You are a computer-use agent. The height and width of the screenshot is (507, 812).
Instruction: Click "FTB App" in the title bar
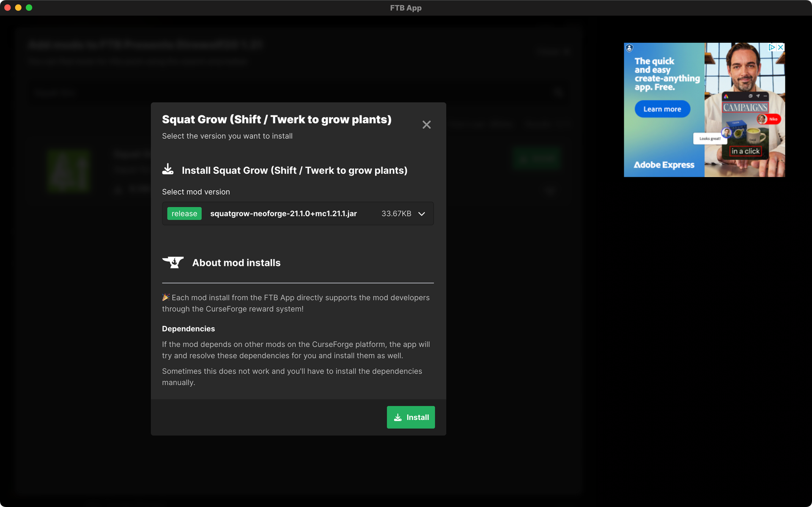pos(406,8)
